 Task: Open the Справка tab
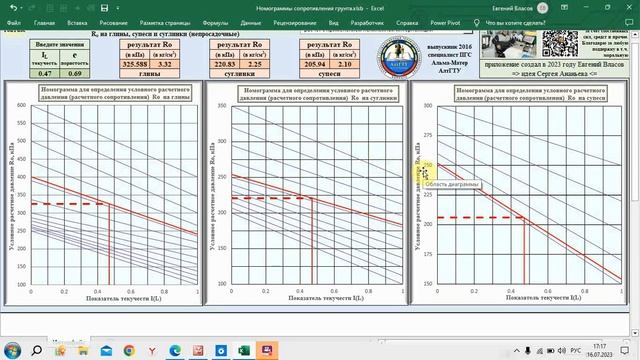407,23
